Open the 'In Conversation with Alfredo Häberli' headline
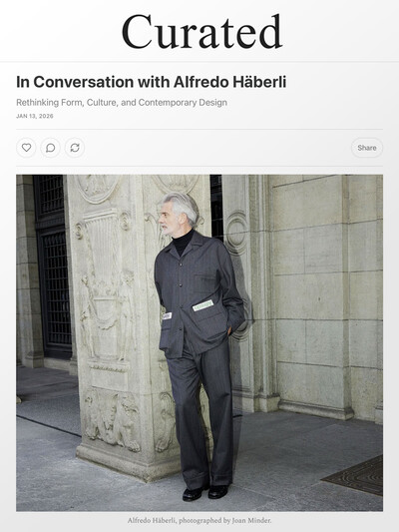This screenshot has height=532, width=399. (x=152, y=82)
